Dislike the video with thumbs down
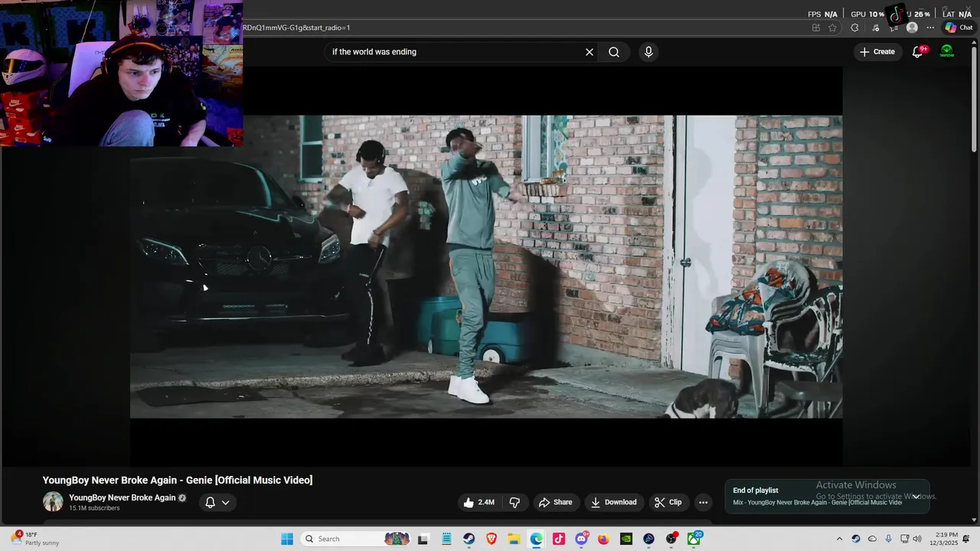This screenshot has height=551, width=980. [x=515, y=502]
